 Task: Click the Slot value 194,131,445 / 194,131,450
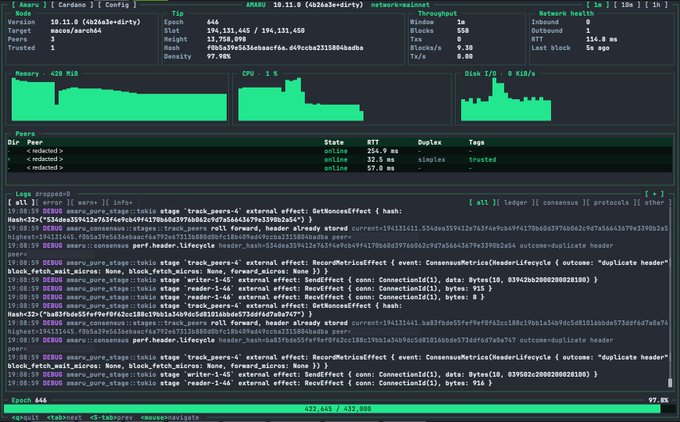256,31
